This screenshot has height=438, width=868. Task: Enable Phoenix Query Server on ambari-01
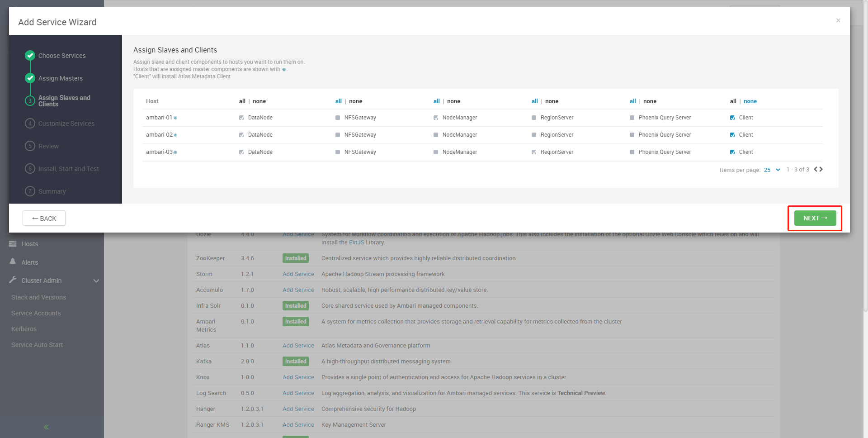click(x=632, y=118)
